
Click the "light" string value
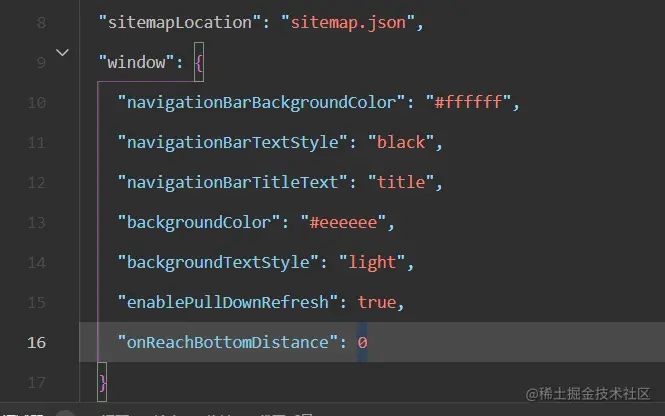tap(372, 262)
